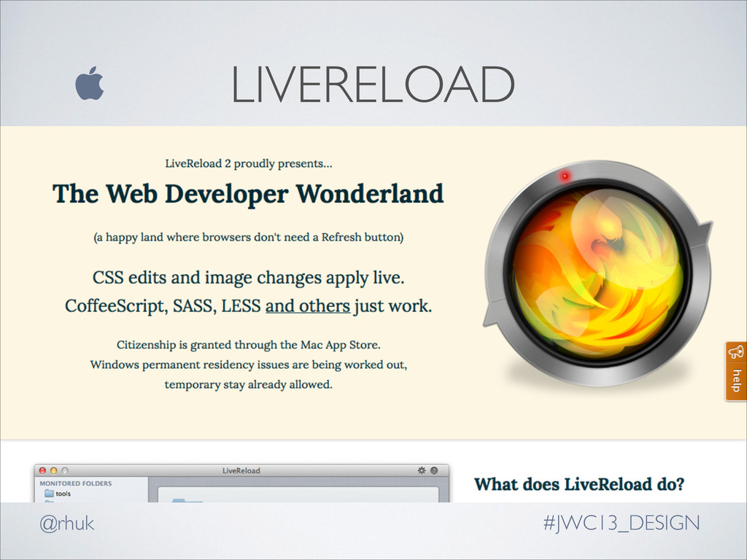This screenshot has width=747, height=560.
Task: Click the yellow minimize button of LiveReload window
Action: click(53, 470)
